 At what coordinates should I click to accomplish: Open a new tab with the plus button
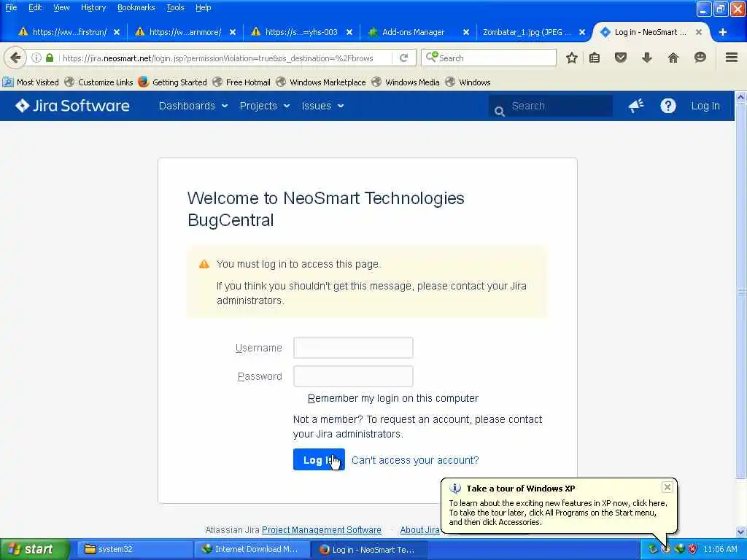point(723,32)
